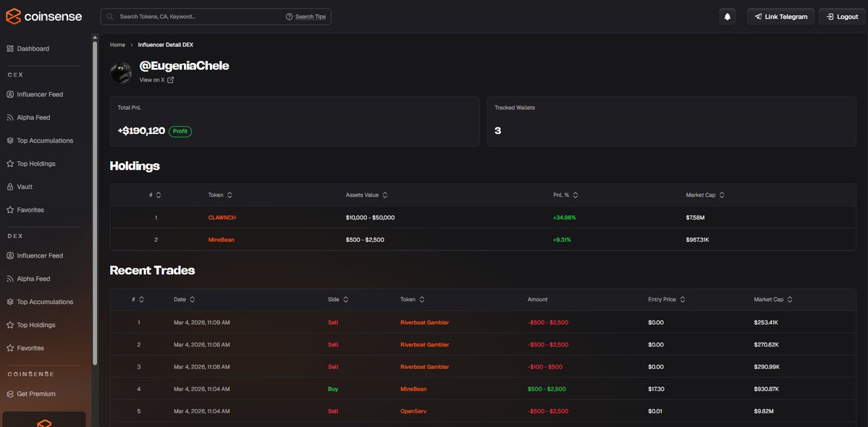Click the $967.31K market cap cell

(697, 240)
